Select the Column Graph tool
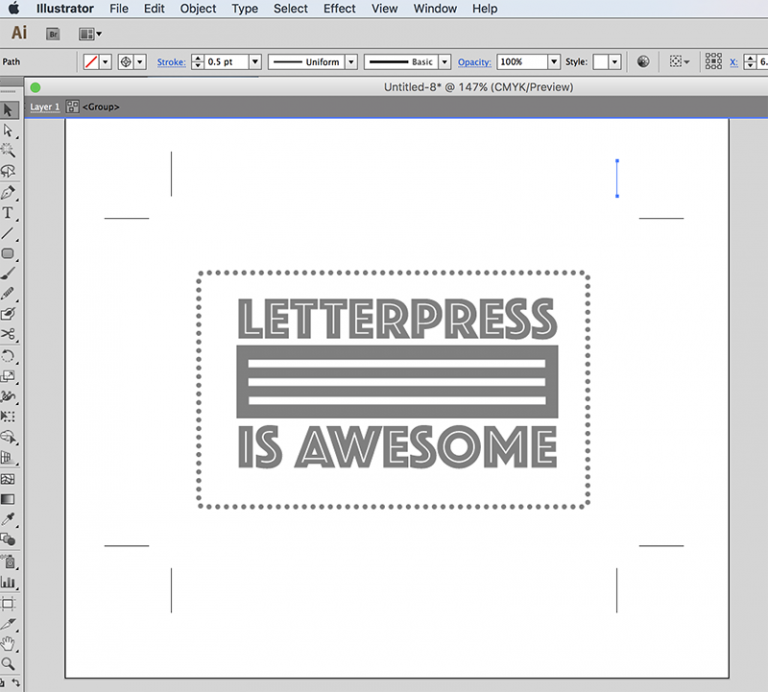Screen dimensions: 768x692 (8, 582)
